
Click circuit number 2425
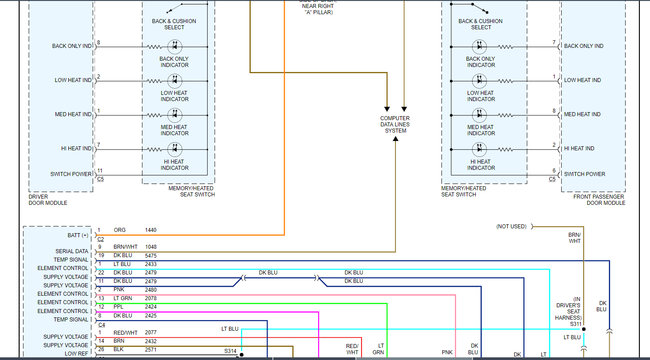[151, 316]
